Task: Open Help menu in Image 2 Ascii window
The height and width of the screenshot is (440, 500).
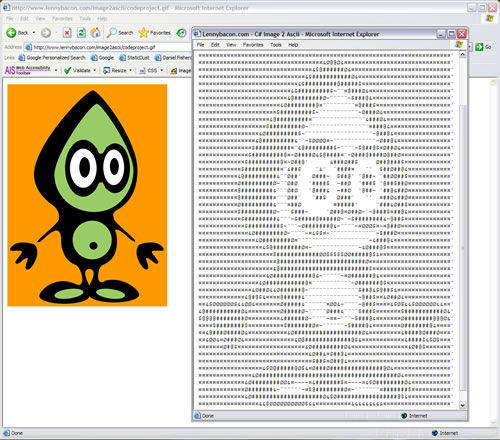Action: click(293, 45)
